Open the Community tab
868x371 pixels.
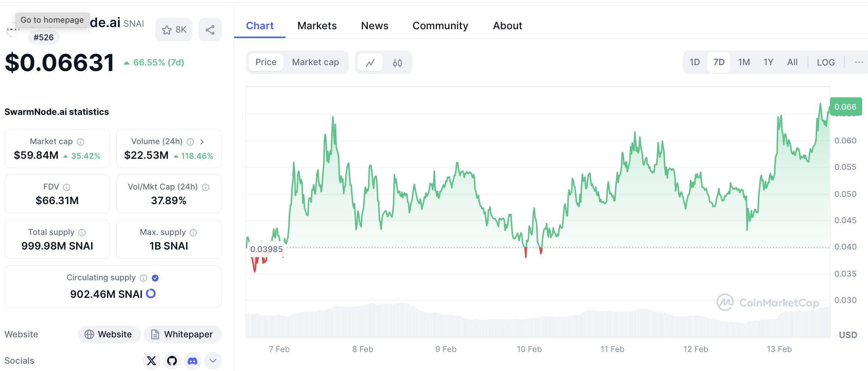(440, 26)
